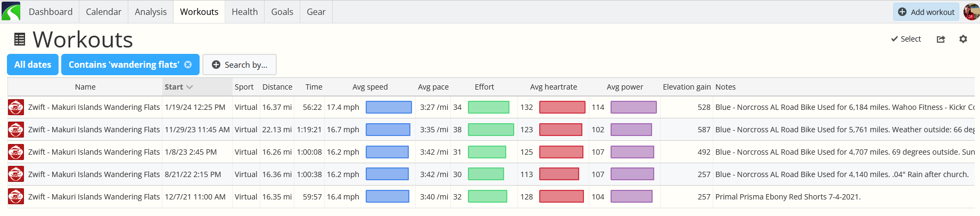This screenshot has width=980, height=216.
Task: Click the user profile avatar
Action: coord(971,12)
